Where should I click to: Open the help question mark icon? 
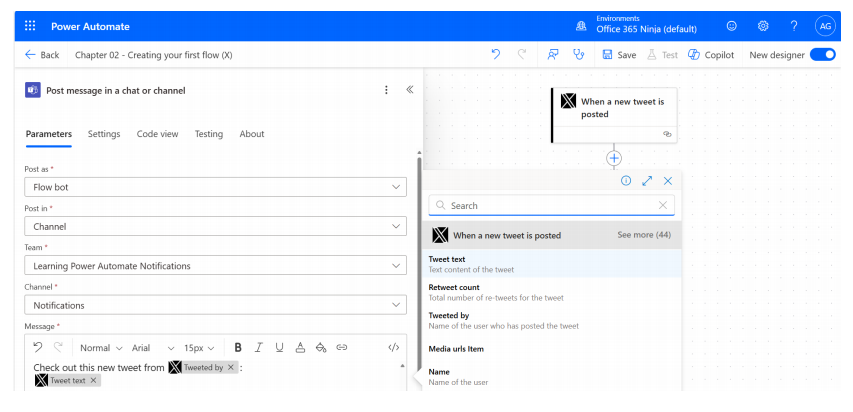[794, 26]
